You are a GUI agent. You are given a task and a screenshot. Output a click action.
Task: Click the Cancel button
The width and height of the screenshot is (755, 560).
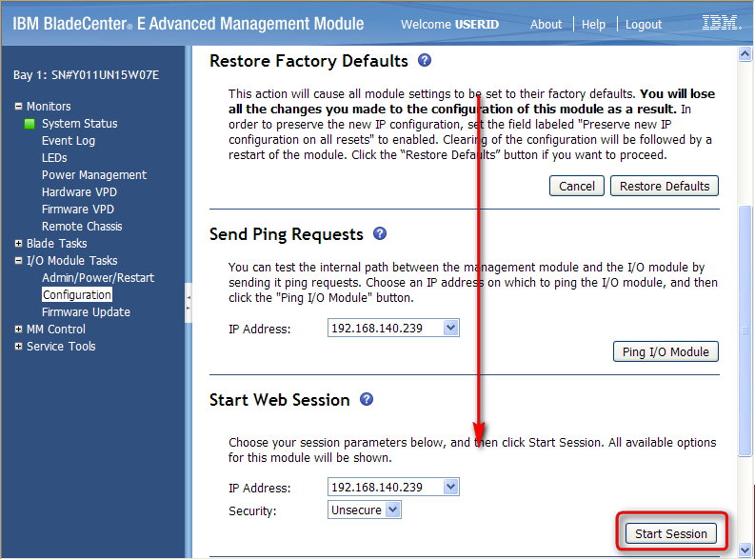tap(576, 187)
